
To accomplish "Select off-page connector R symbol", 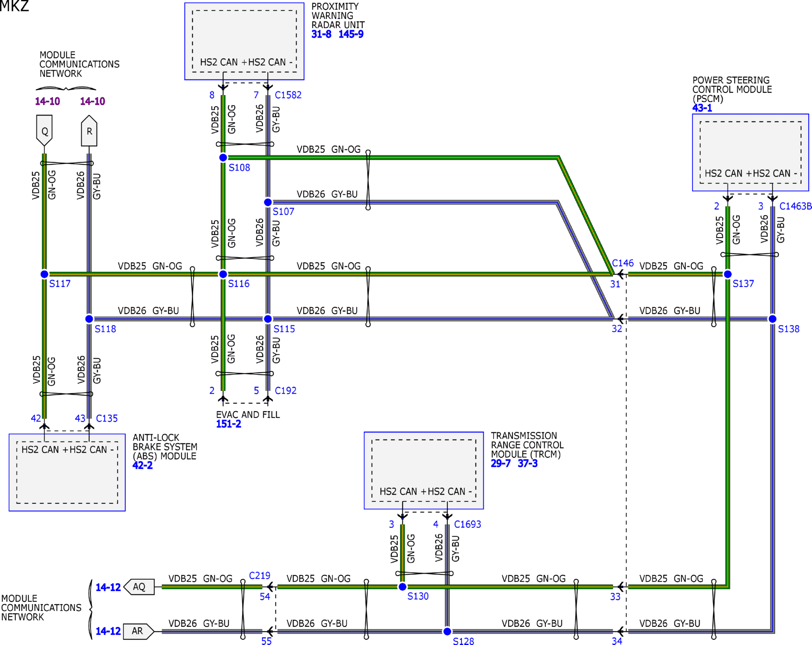I will (x=89, y=130).
